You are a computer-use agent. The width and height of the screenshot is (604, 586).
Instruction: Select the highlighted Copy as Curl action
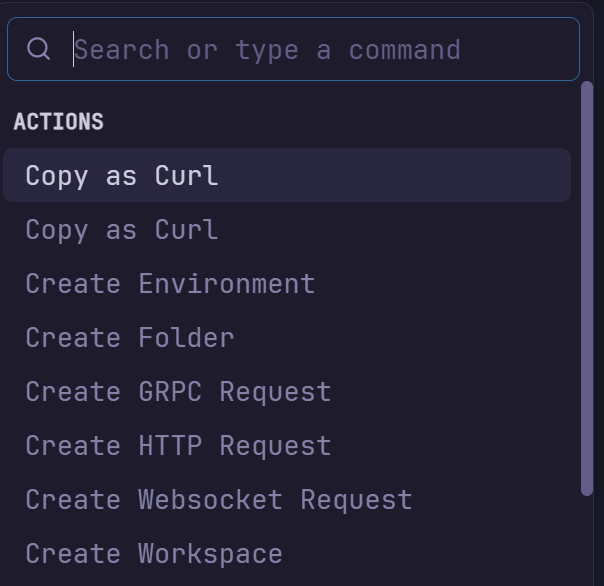286,176
